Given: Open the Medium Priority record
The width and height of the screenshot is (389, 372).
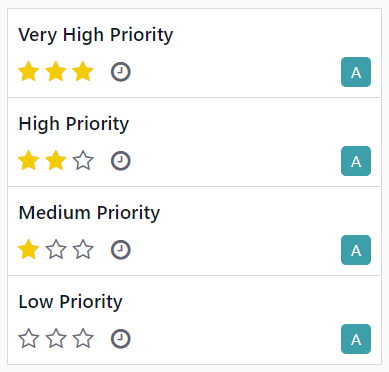Looking at the screenshot, I should (89, 213).
